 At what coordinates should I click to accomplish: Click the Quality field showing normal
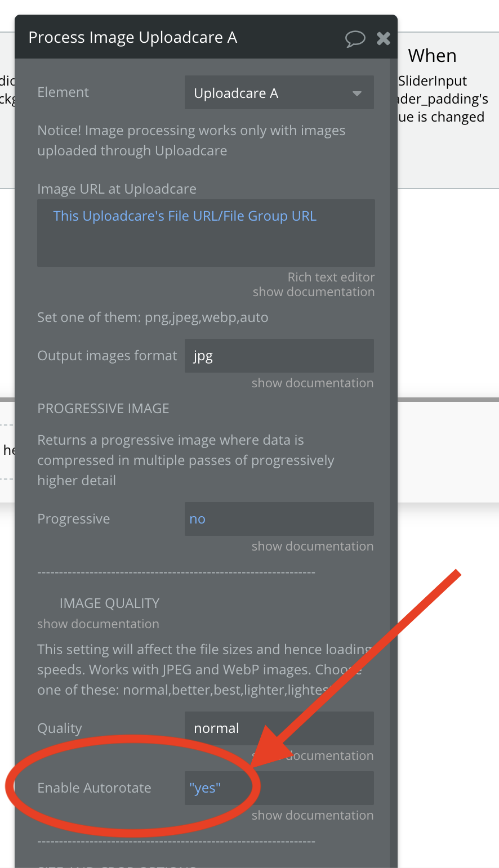click(279, 728)
